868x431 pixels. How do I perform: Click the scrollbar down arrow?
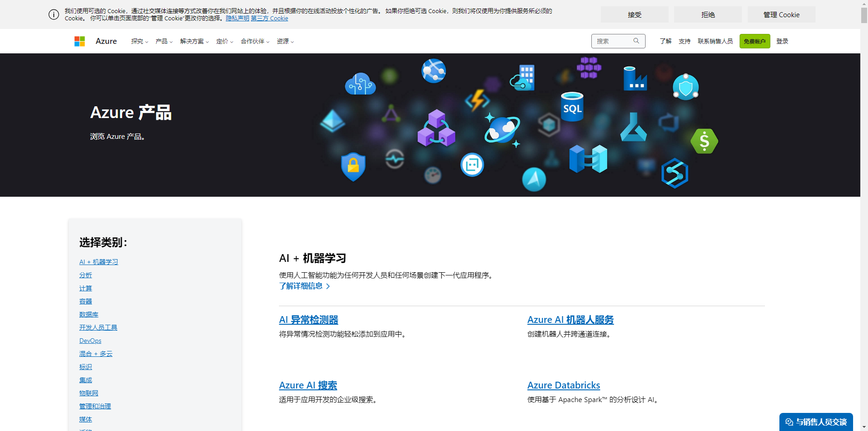coord(864,426)
